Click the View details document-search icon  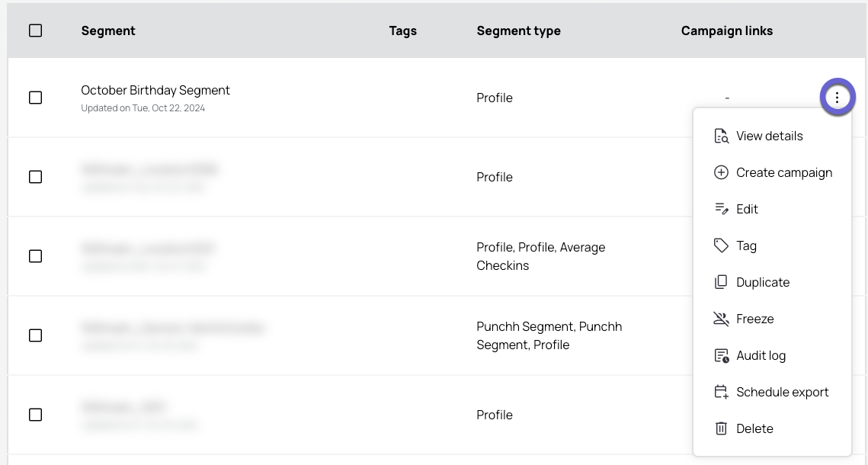721,136
